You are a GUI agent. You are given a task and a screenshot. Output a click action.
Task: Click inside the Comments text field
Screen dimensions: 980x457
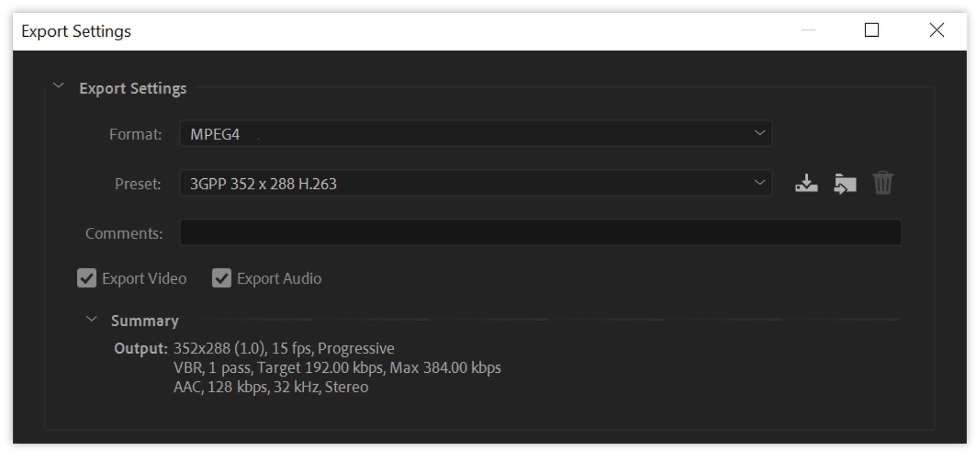pyautogui.click(x=541, y=233)
